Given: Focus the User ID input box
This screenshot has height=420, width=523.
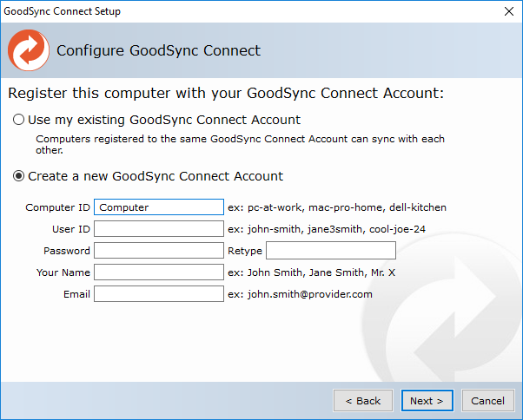Looking at the screenshot, I should click(159, 229).
